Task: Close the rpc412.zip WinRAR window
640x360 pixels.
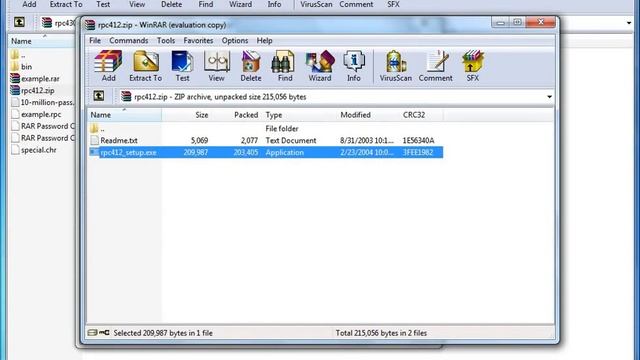Action: pos(541,22)
